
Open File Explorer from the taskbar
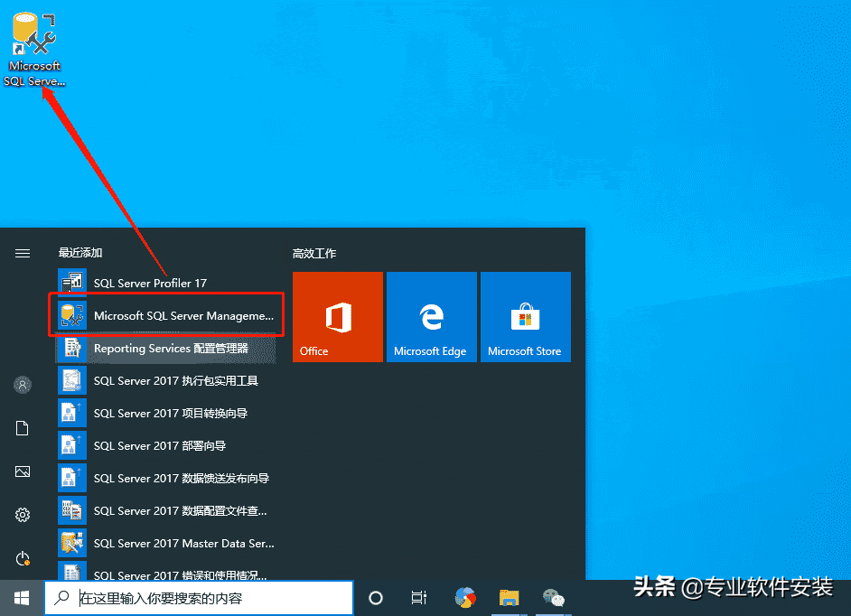(509, 598)
